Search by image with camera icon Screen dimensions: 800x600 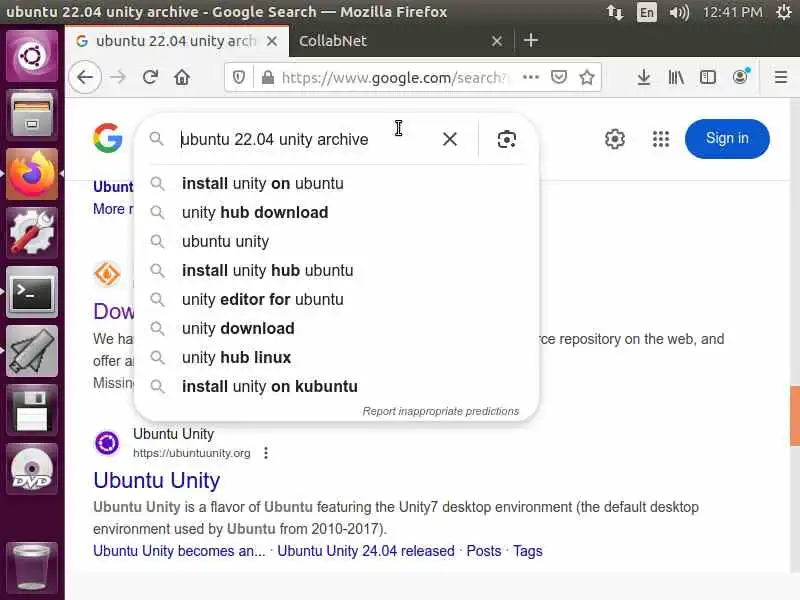(x=506, y=139)
